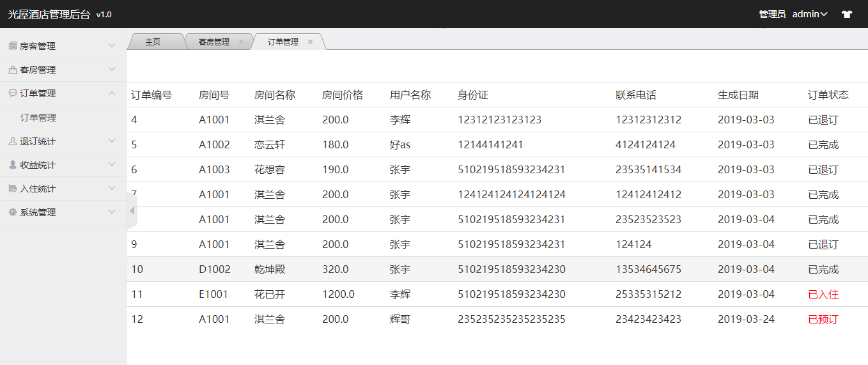Expand the 退订统计 chevron
This screenshot has height=365, width=868.
(112, 141)
